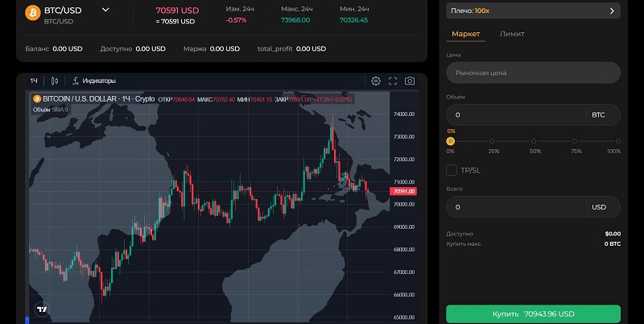This screenshot has height=324, width=644.
Task: Enable the TP/SL checkbox
Action: pos(452,170)
